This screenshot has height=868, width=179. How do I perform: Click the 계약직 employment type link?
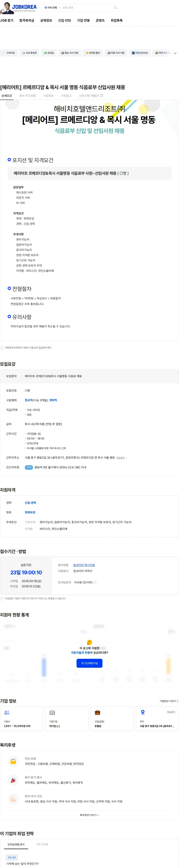pos(53,400)
